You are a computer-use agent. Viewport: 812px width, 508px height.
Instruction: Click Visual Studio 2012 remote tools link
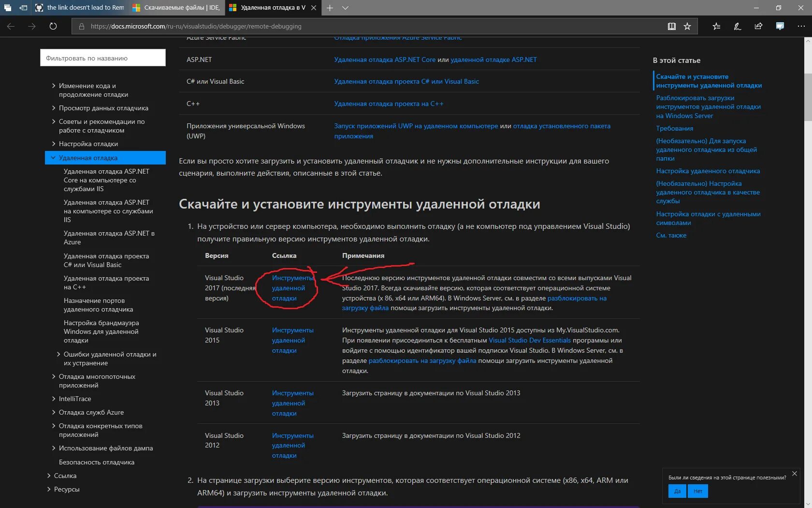(x=292, y=445)
